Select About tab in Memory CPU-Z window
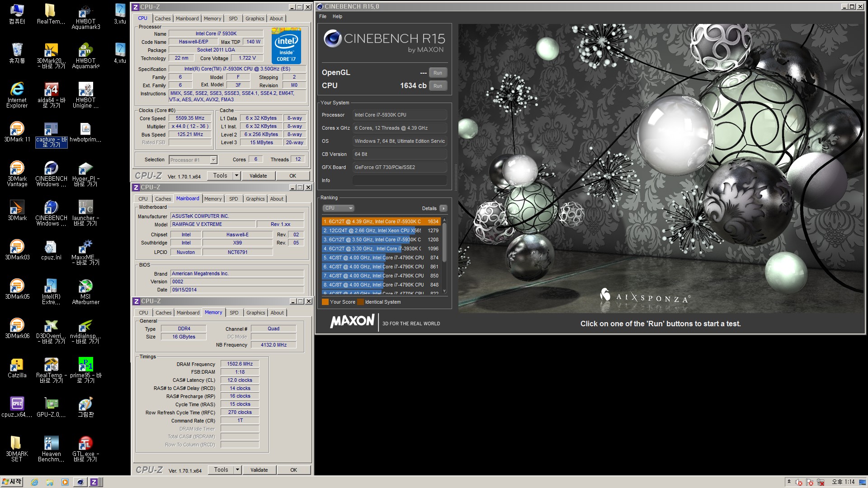This screenshot has height=488, width=868. pos(277,313)
